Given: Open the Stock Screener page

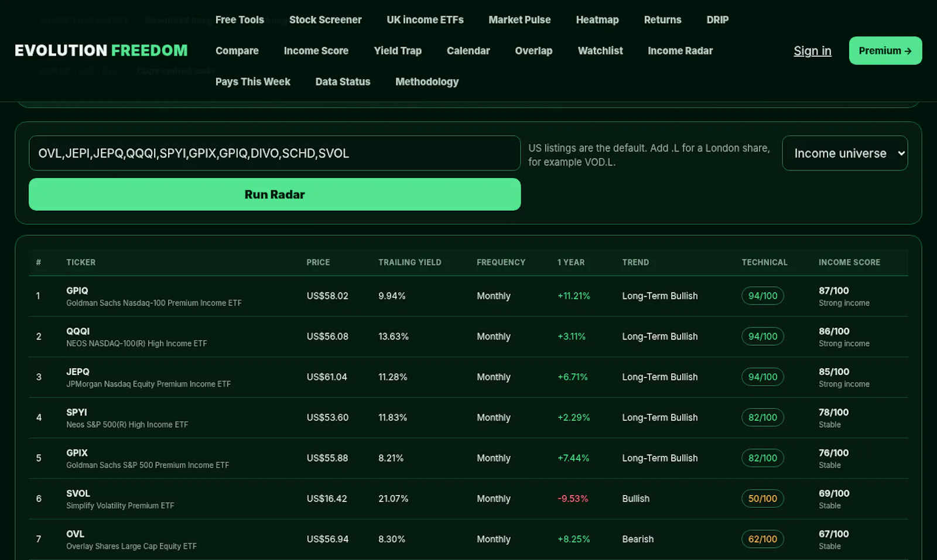Looking at the screenshot, I should [325, 20].
